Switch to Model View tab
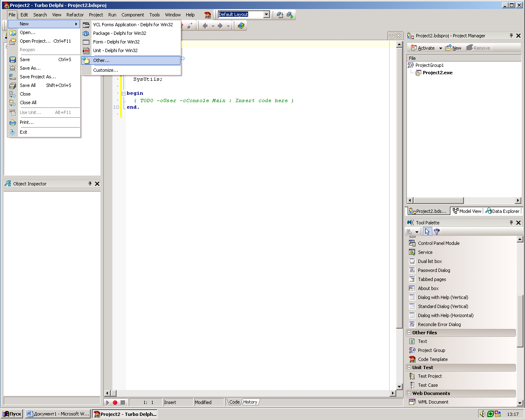Screen dimensions: 525x420 [467, 211]
